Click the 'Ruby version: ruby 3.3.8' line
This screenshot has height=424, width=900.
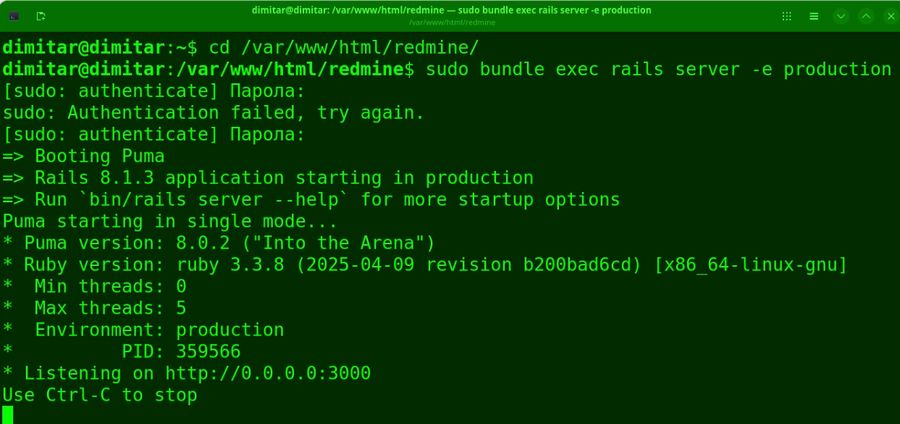coord(425,265)
